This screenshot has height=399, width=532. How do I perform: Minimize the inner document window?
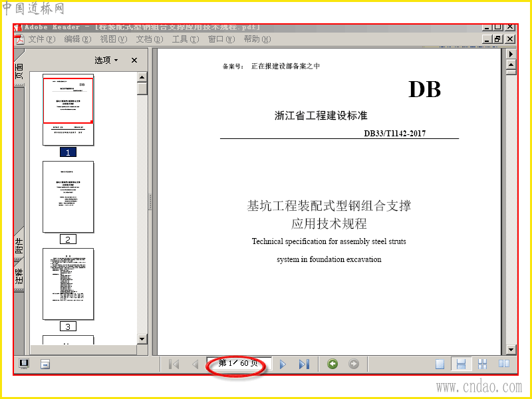(x=487, y=39)
